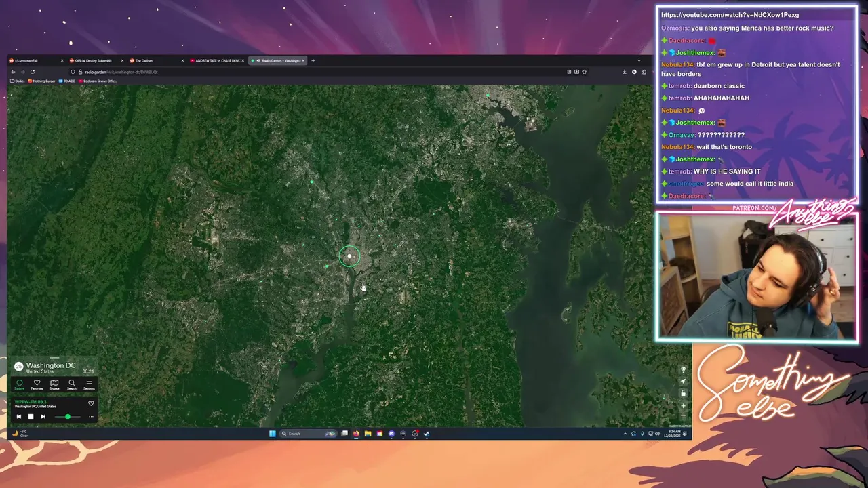Expand the list-all-tabs chevron
Screen dimensions: 868x488
click(x=639, y=60)
